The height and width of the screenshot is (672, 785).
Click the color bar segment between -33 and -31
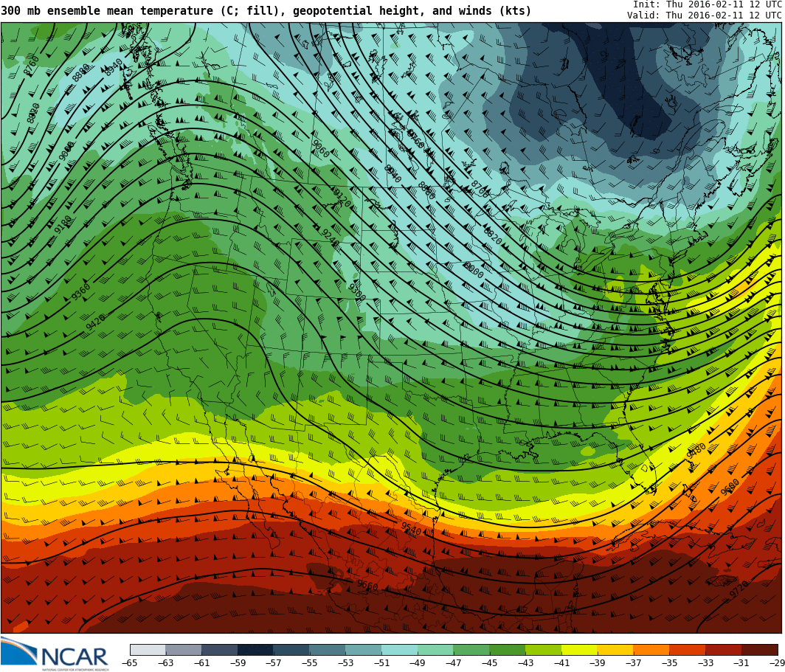[x=724, y=649]
